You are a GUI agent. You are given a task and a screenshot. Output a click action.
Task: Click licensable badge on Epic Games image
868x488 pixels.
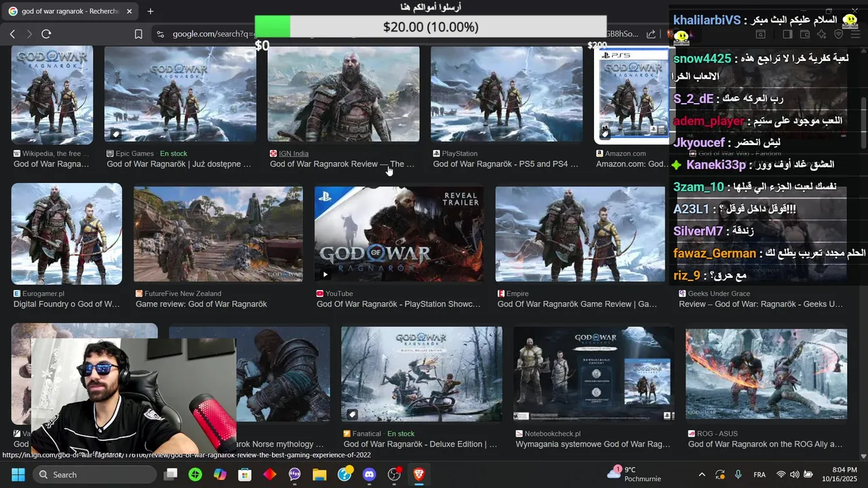tap(115, 134)
